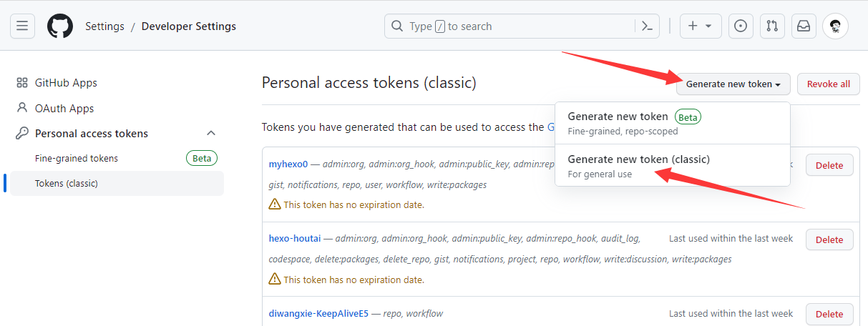The height and width of the screenshot is (326, 868).
Task: Click the user profile avatar
Action: [x=835, y=26]
